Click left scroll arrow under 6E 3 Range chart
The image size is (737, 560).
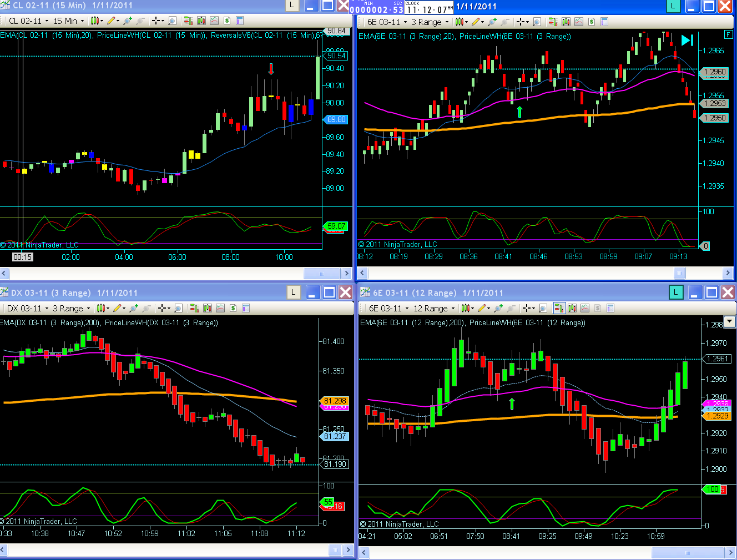pos(363,273)
